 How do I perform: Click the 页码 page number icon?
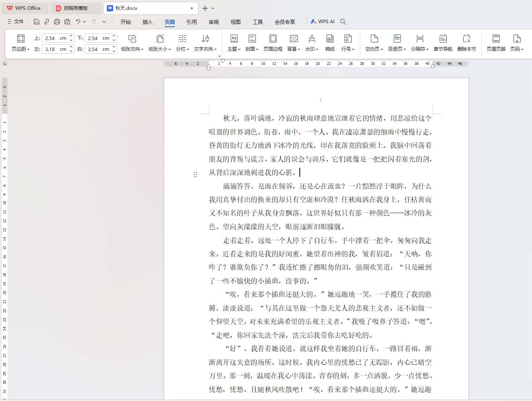[x=517, y=39]
